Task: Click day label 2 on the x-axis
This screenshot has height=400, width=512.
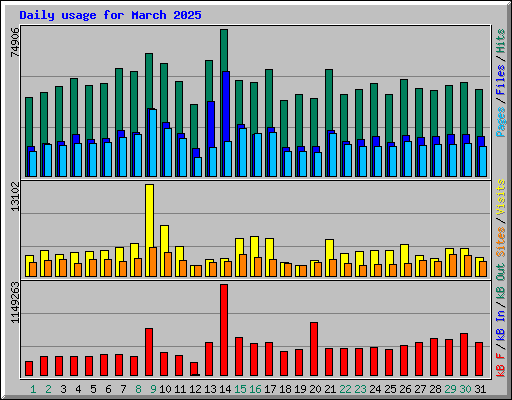Action: [48, 389]
